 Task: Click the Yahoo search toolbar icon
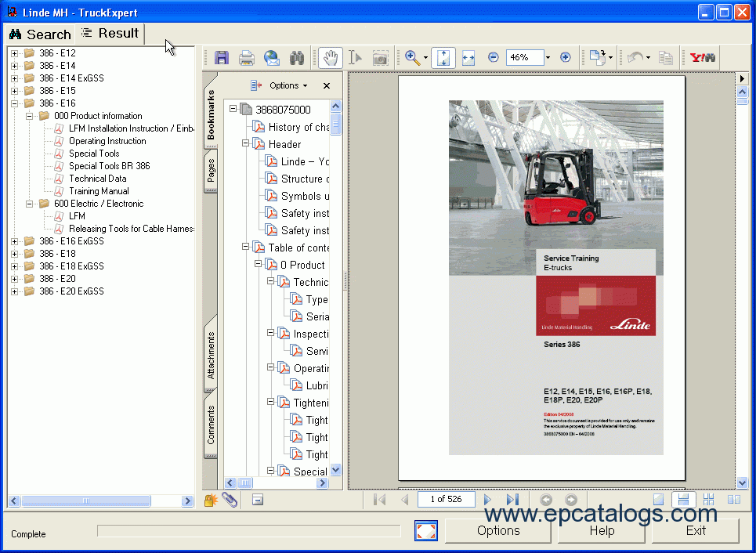pos(703,58)
